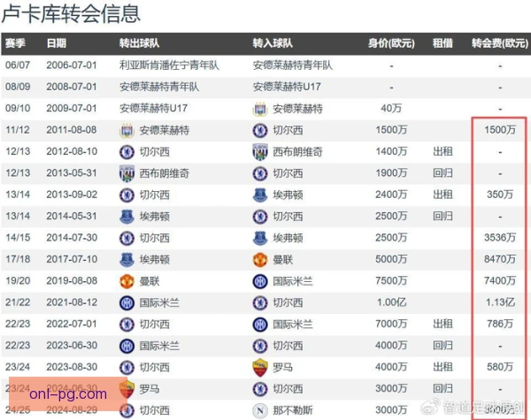Click the 3536万 transfer fee cell
The height and width of the screenshot is (420, 531).
pyautogui.click(x=500, y=238)
